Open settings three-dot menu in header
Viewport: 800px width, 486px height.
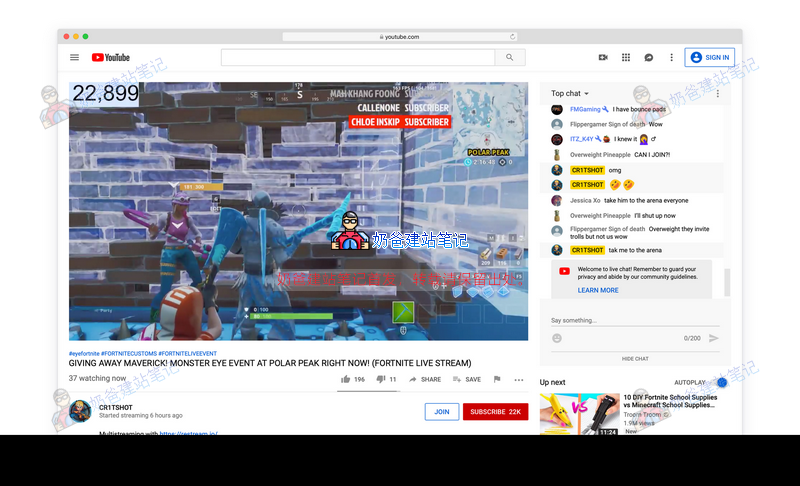point(671,58)
